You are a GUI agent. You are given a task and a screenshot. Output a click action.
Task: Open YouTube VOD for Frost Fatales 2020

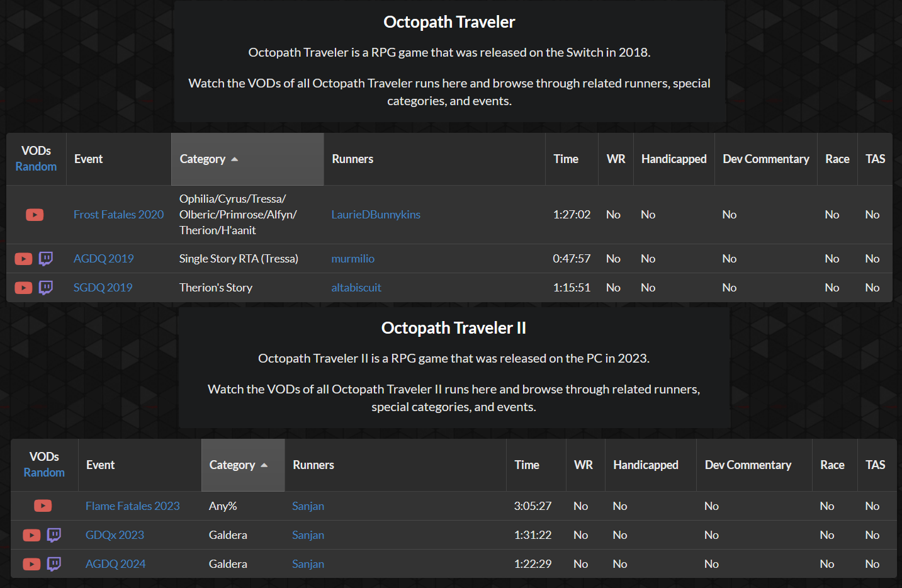click(35, 215)
